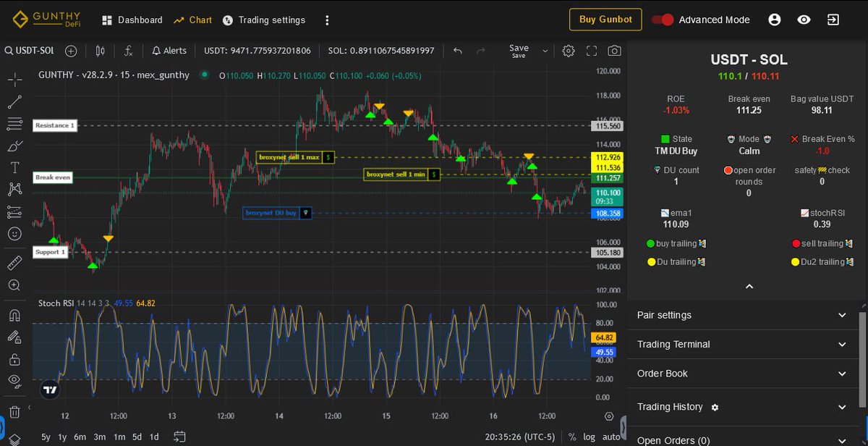Toggle lock all drawing tools
This screenshot has width=868, height=446.
coord(14,358)
